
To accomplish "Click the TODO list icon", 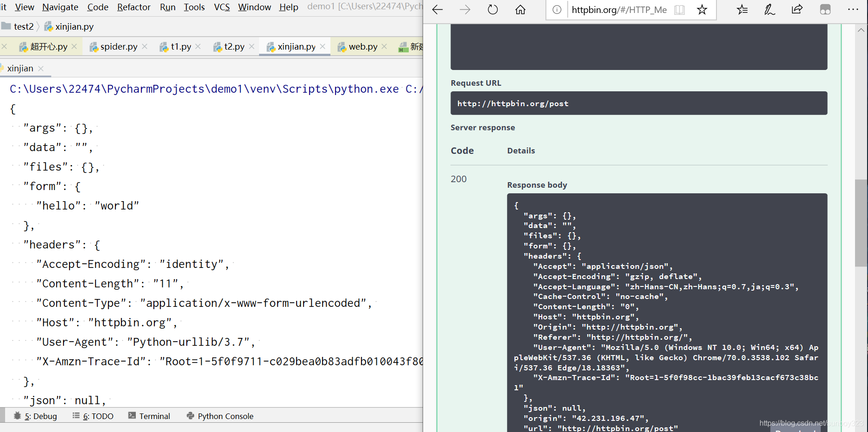I will pos(76,416).
